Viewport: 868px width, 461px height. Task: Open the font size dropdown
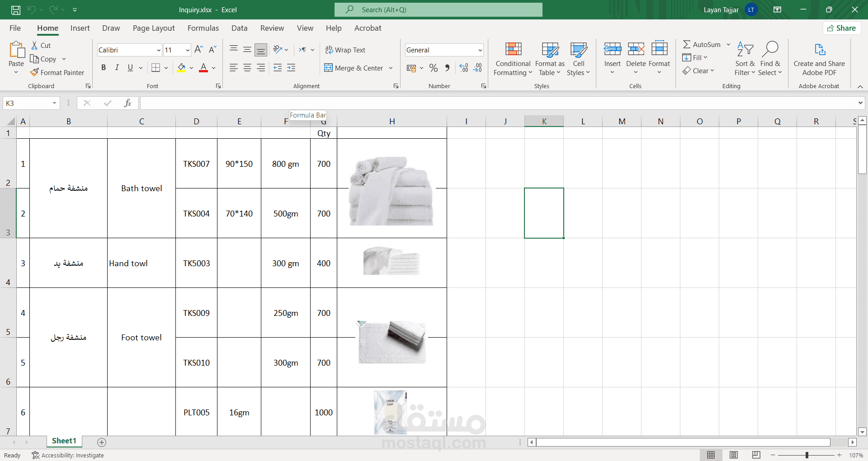tap(188, 50)
